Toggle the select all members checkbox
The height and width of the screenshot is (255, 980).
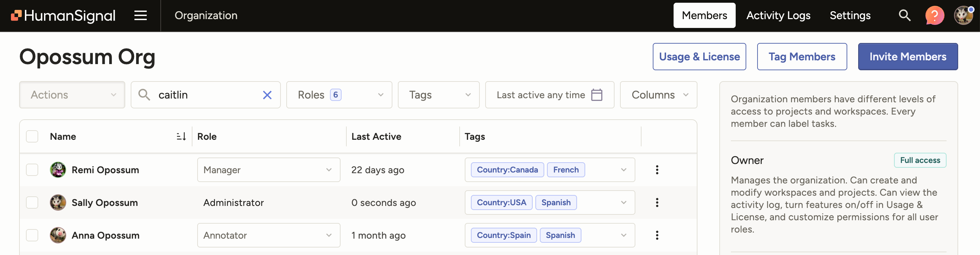click(32, 136)
